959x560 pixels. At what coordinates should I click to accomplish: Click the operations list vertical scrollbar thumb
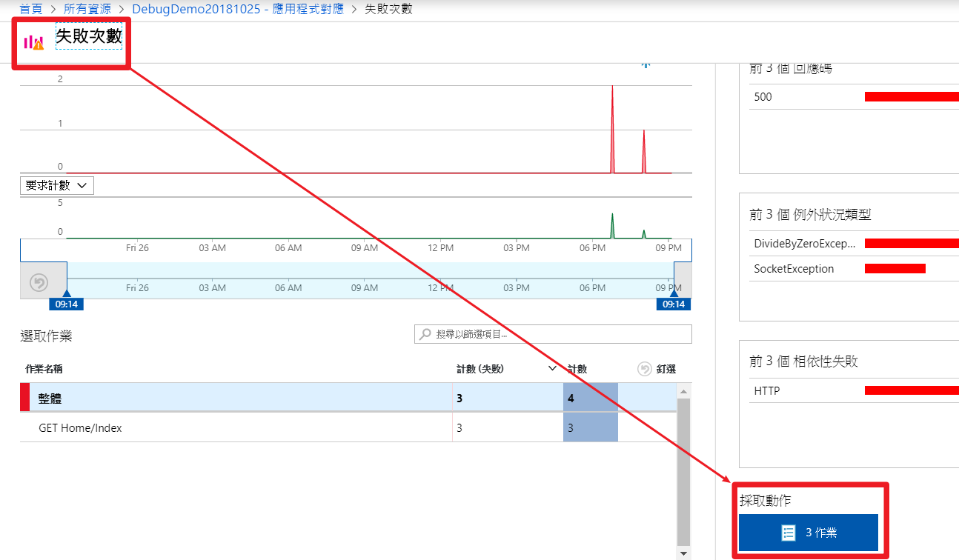click(683, 471)
